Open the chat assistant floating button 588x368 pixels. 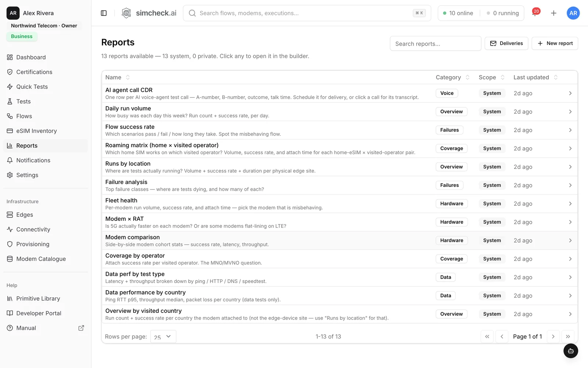tap(571, 351)
